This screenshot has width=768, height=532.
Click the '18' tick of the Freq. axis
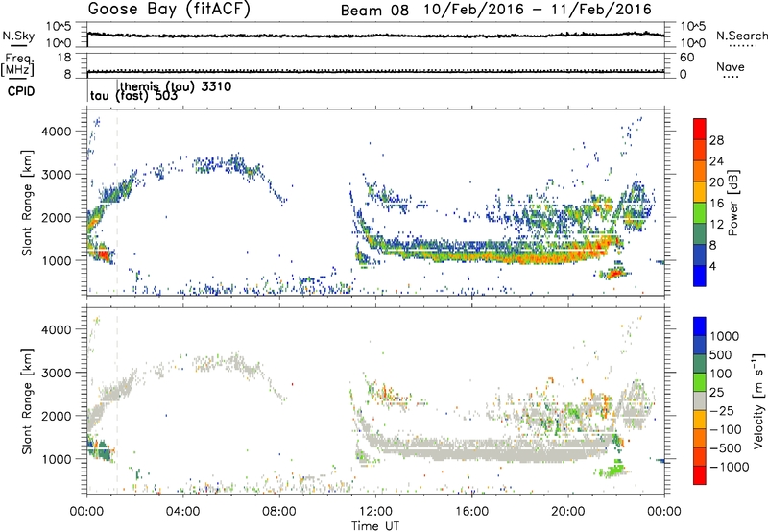click(64, 58)
